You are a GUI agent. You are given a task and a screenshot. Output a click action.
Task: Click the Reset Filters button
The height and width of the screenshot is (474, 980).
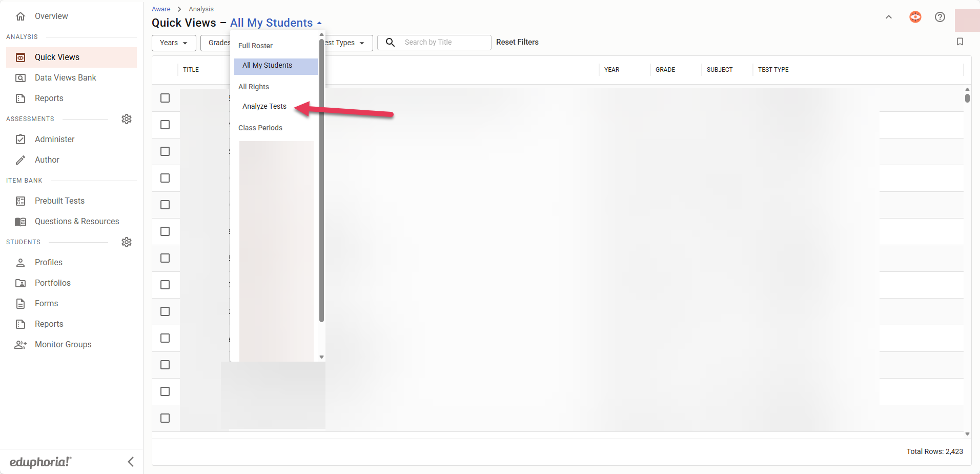[x=517, y=42]
